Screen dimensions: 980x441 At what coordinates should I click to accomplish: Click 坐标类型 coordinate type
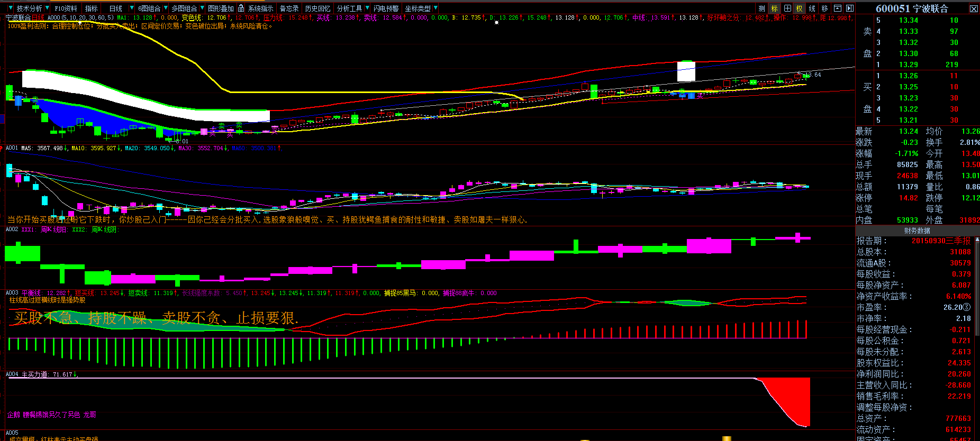click(x=418, y=8)
